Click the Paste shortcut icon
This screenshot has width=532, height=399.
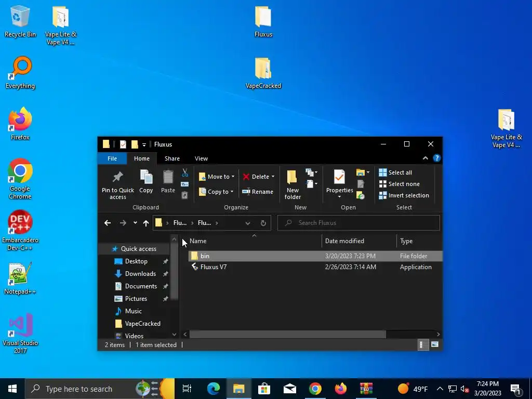[x=184, y=195]
